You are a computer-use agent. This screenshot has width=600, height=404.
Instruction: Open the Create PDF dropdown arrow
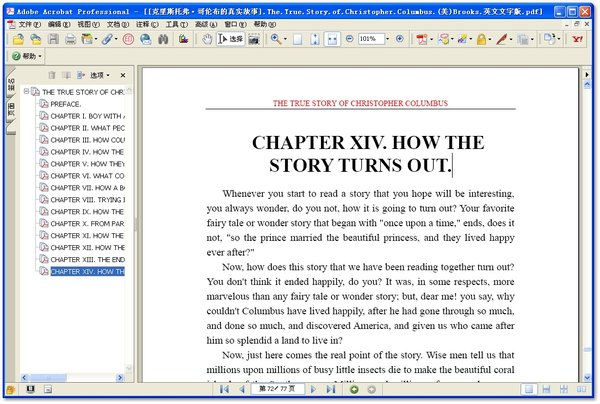click(432, 39)
